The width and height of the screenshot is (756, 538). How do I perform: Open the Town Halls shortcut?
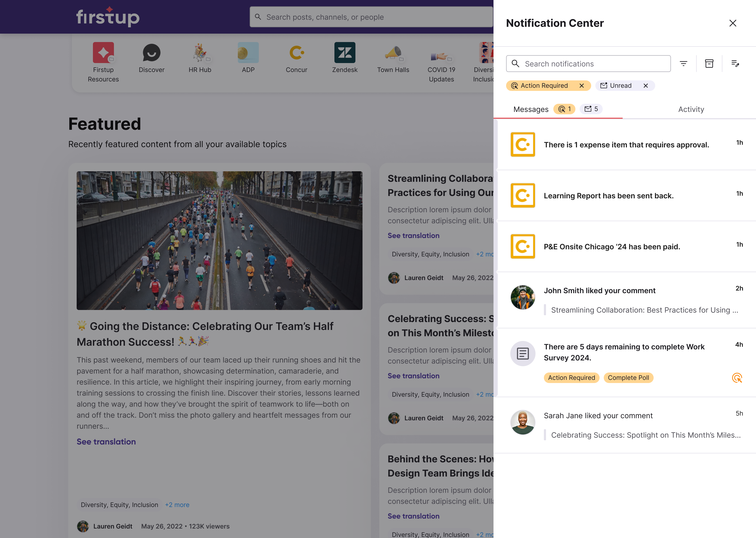tap(393, 58)
